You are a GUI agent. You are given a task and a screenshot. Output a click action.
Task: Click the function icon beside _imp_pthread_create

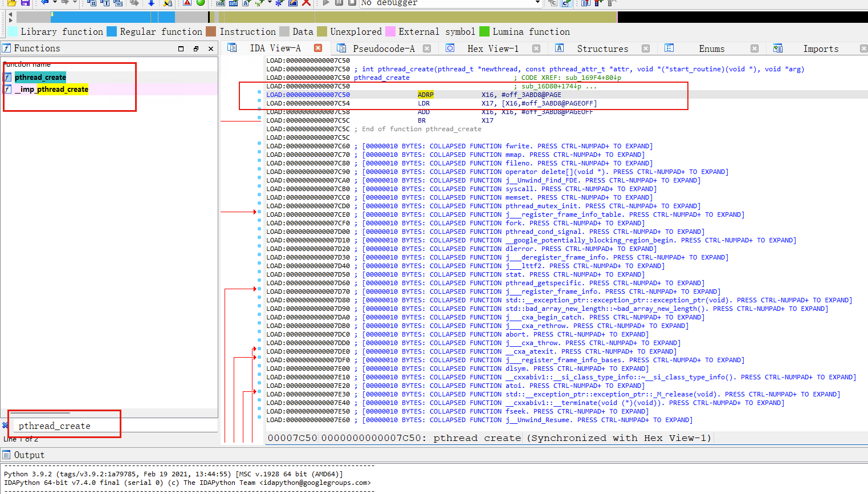click(x=7, y=89)
